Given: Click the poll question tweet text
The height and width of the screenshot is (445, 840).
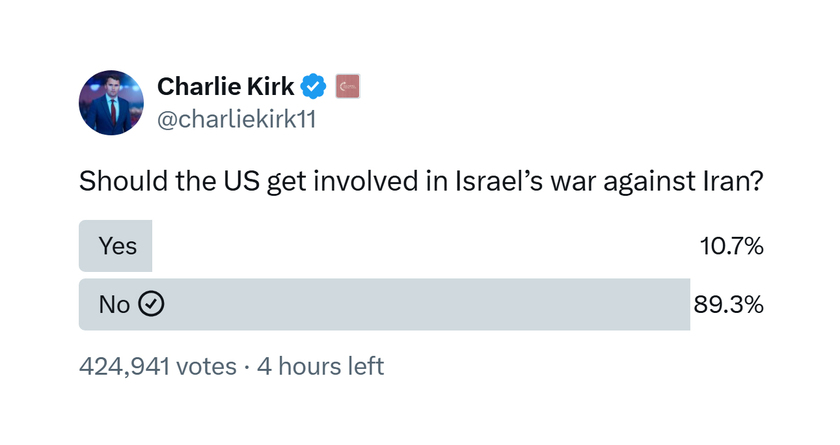Looking at the screenshot, I should click(x=421, y=182).
